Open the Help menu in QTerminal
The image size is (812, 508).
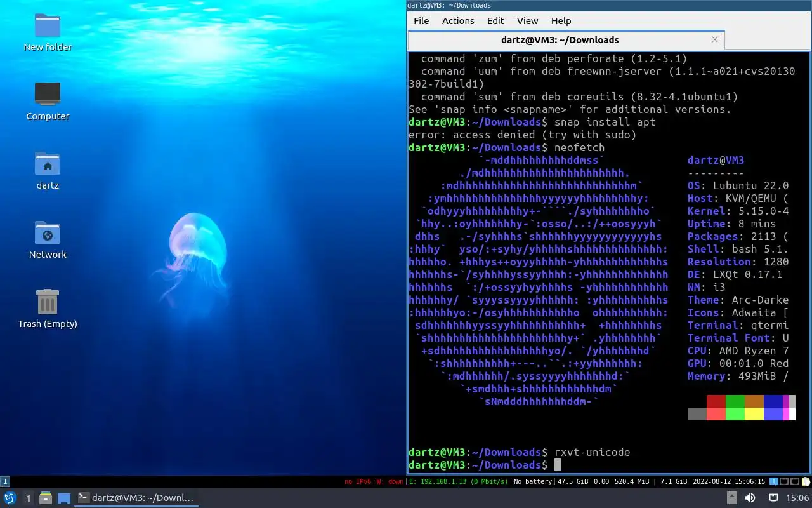tap(561, 20)
